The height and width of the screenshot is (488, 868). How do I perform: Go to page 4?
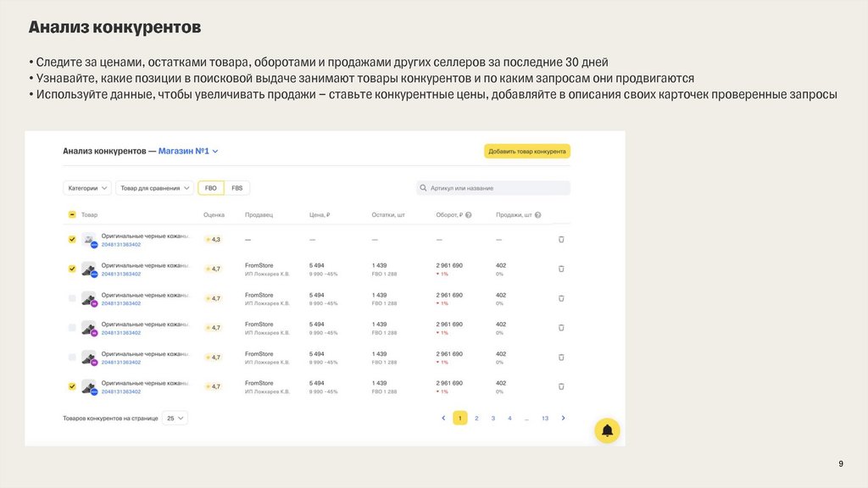509,419
